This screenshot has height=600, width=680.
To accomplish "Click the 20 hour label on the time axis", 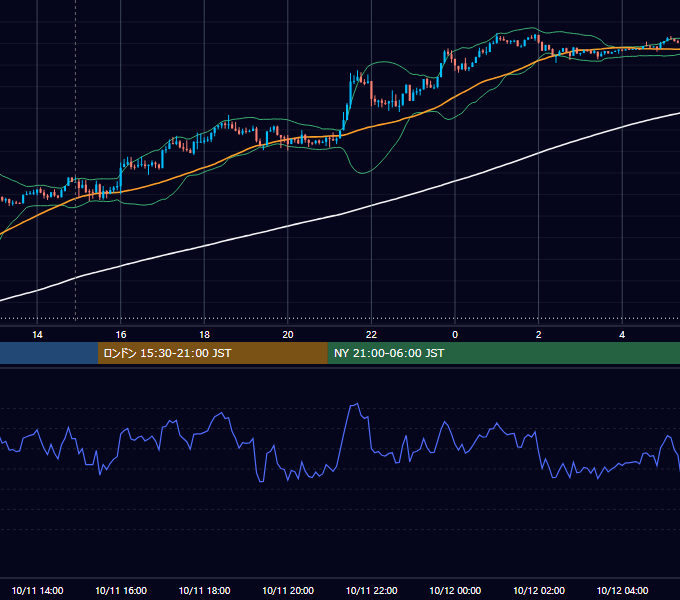I will (x=288, y=335).
